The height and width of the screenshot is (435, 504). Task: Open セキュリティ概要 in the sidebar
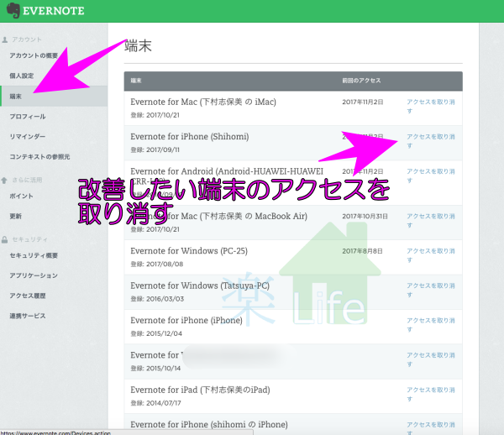tap(34, 255)
